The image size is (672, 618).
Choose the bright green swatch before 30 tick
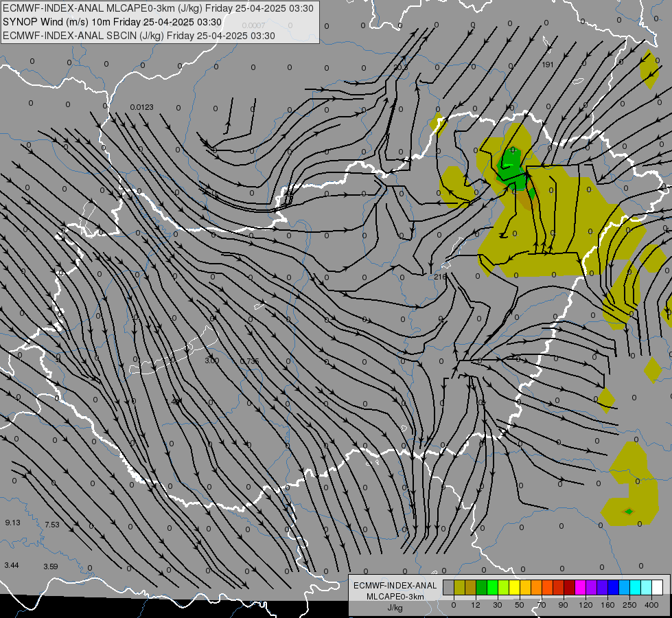[492, 587]
